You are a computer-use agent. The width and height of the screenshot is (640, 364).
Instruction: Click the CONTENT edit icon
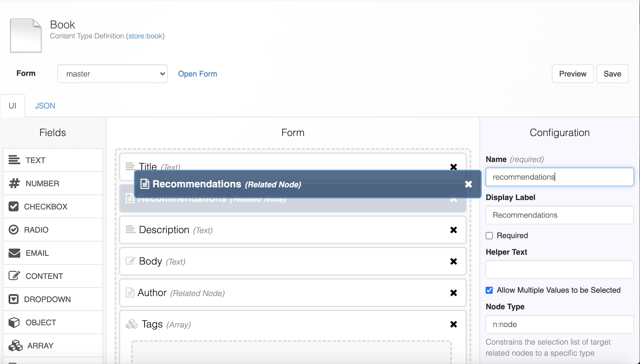(x=14, y=276)
